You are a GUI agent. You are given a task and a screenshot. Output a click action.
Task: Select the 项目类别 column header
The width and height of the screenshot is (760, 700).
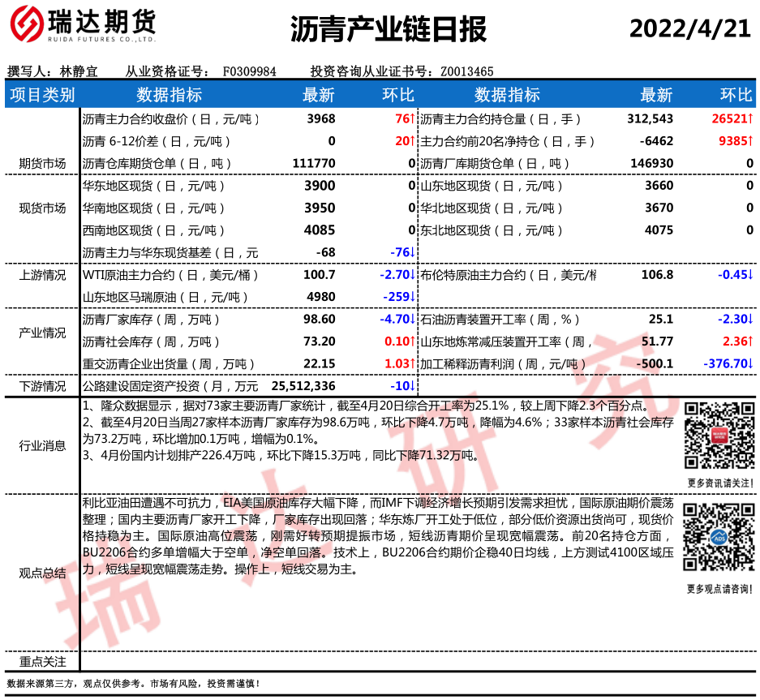pos(41,95)
